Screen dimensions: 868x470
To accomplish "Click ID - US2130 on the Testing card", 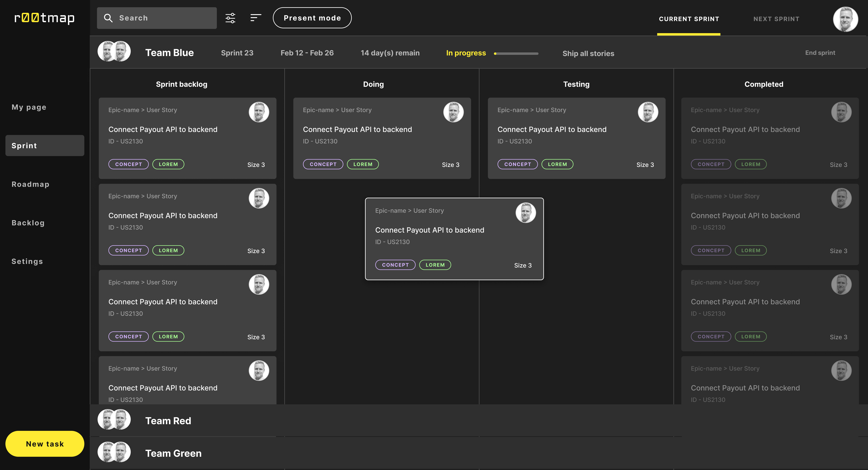I will pos(515,141).
